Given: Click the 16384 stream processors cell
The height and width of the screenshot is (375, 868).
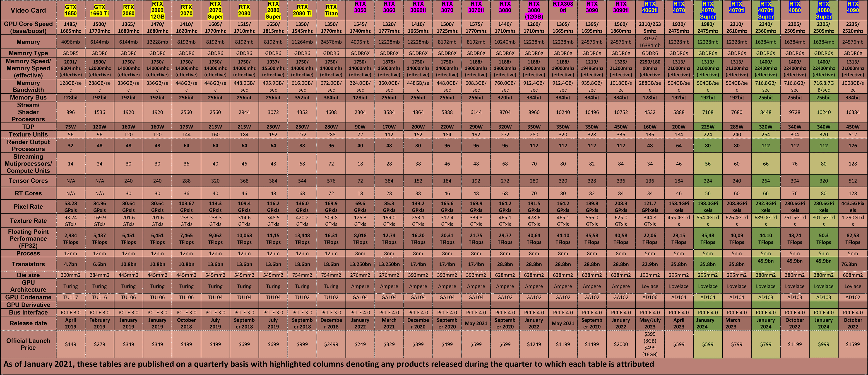Looking at the screenshot, I should point(853,112).
